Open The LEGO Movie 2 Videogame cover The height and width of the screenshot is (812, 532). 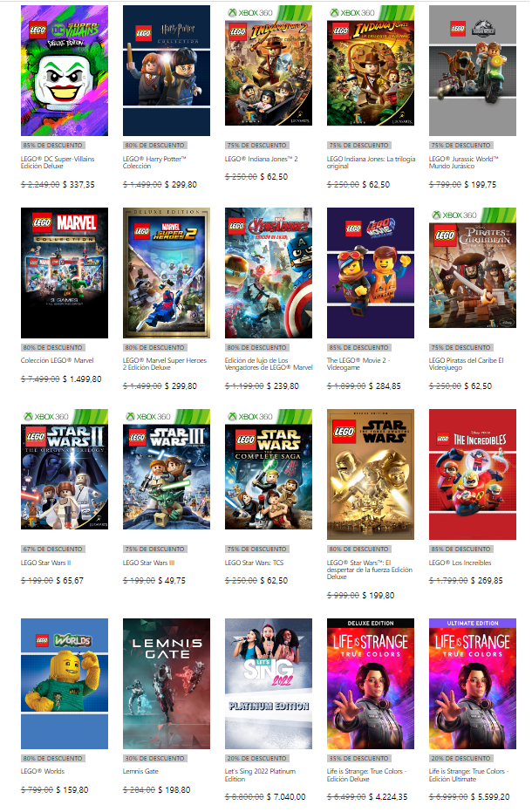[371, 273]
